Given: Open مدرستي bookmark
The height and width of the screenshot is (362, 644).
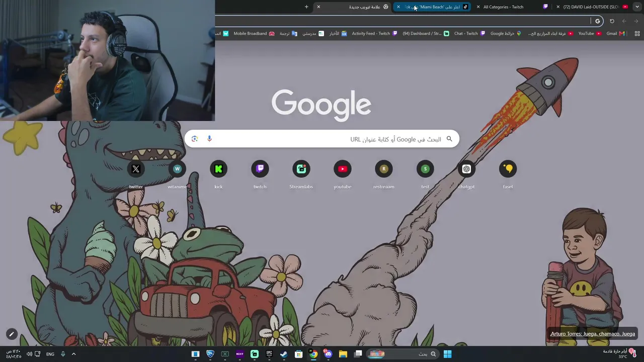Looking at the screenshot, I should [313, 34].
